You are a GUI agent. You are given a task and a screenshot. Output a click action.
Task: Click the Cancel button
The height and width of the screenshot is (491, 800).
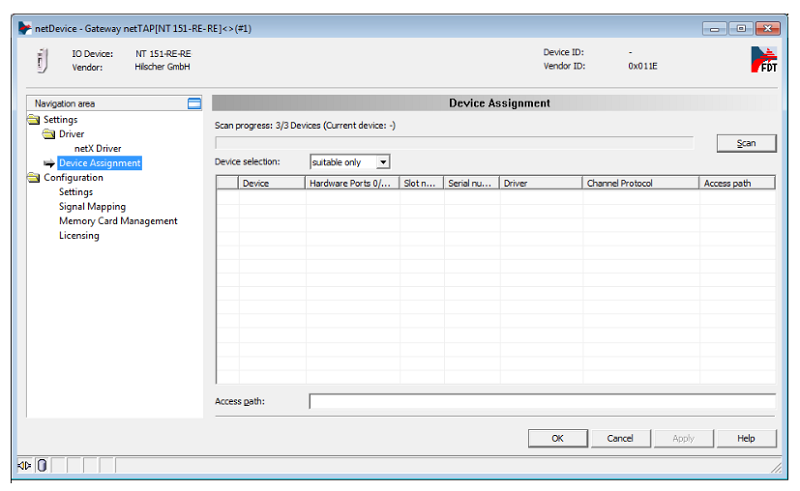click(x=620, y=438)
